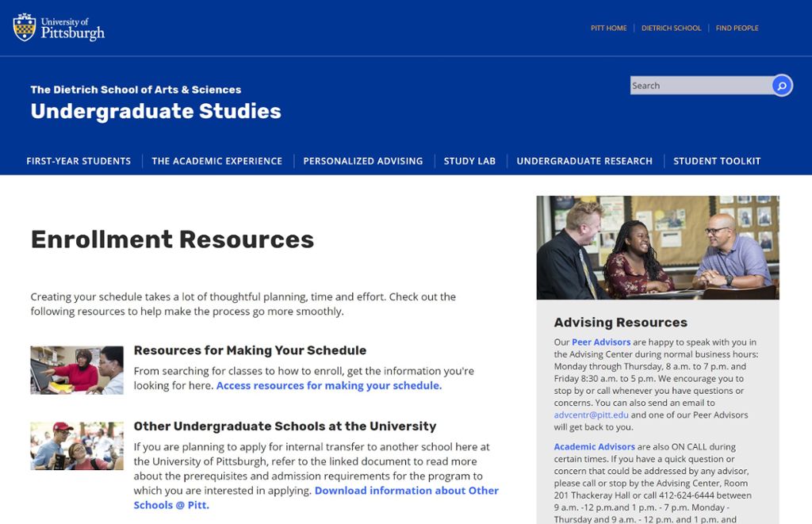Open the PERSONALIZED ADVISING section
Viewport: 812px width, 524px height.
click(x=362, y=160)
